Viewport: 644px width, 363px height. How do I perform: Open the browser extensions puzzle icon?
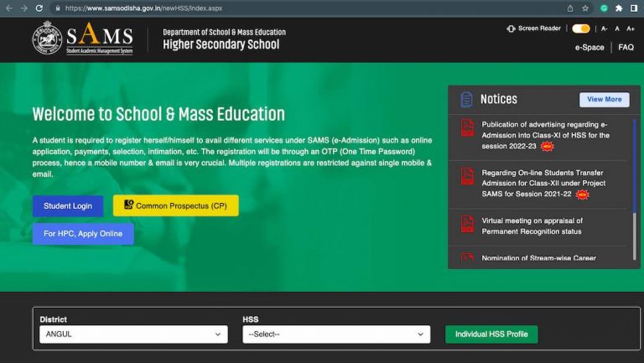coord(618,8)
